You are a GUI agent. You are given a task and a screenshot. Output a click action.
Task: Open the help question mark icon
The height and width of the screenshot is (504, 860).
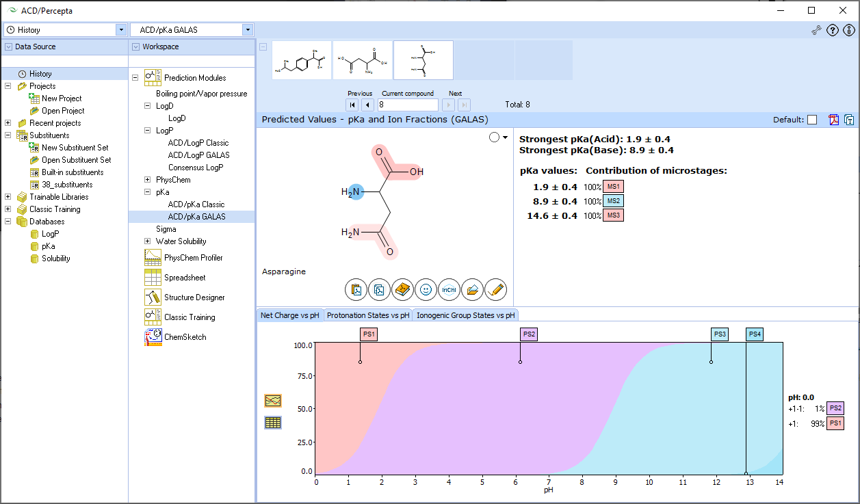coord(833,30)
